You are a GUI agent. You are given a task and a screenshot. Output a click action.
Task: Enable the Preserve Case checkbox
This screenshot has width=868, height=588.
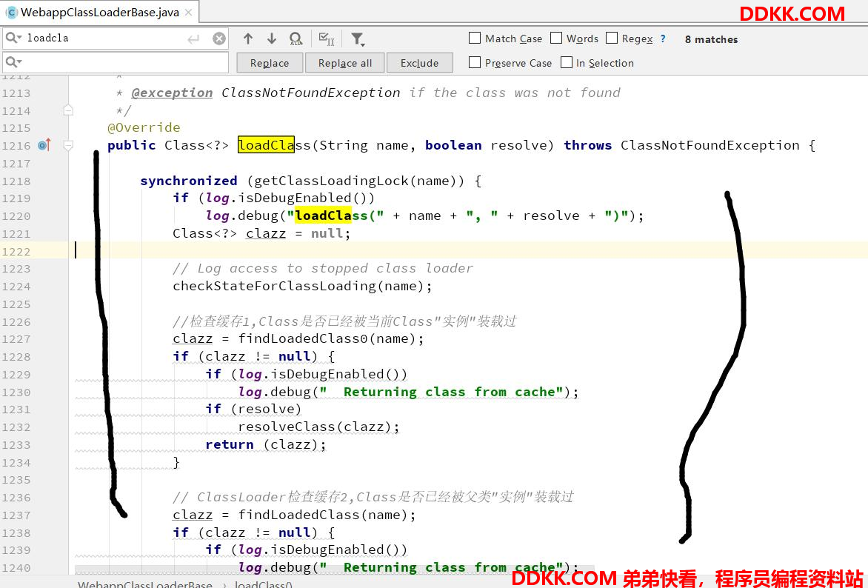click(475, 62)
